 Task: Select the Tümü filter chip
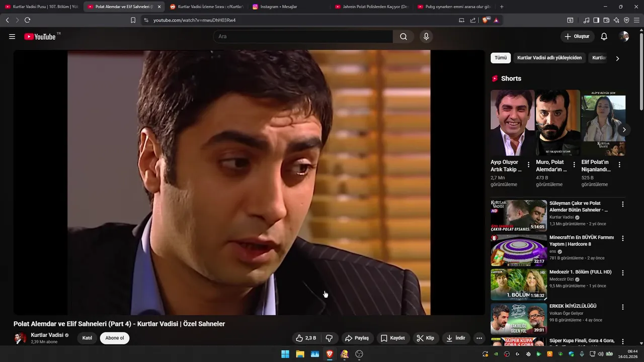click(x=501, y=58)
